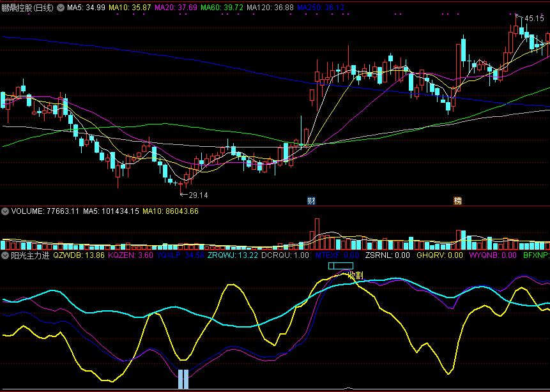
Task: Select the MA20: 37.69 label
Action: click(177, 8)
